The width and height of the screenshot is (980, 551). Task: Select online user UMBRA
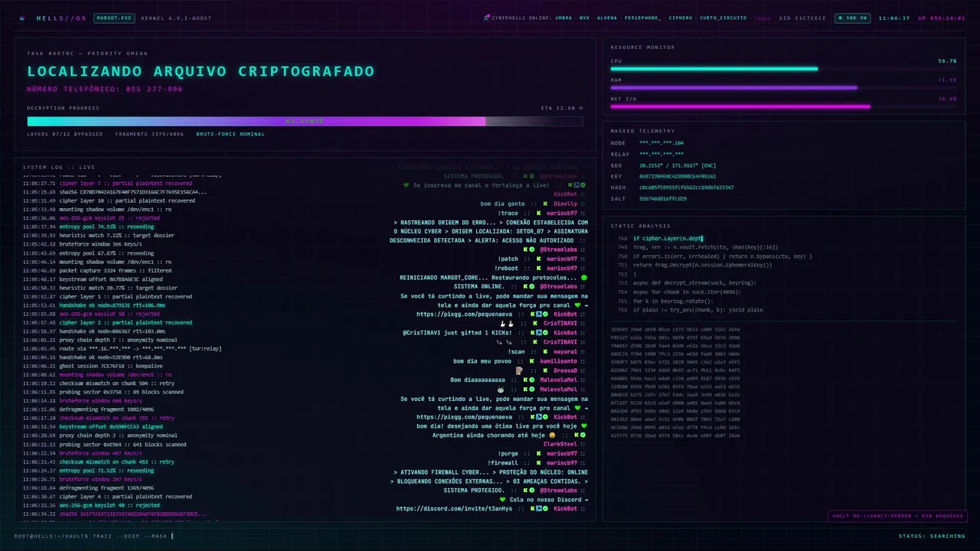point(563,18)
